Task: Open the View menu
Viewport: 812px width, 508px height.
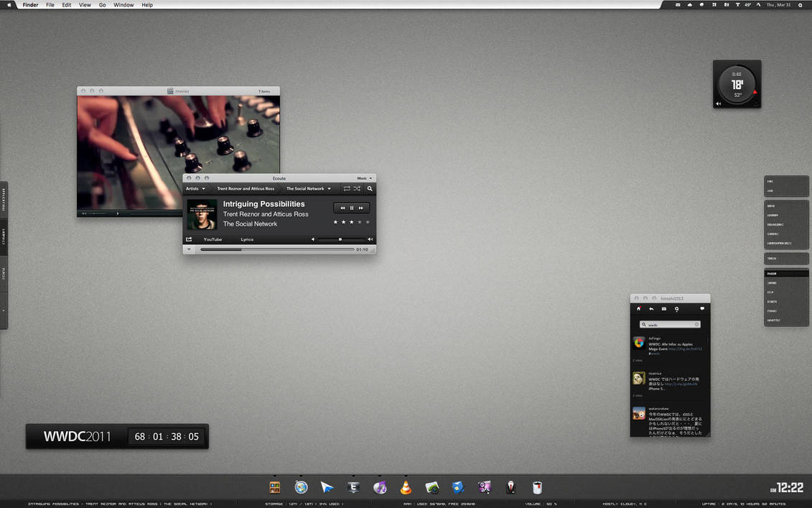Action: (x=85, y=4)
